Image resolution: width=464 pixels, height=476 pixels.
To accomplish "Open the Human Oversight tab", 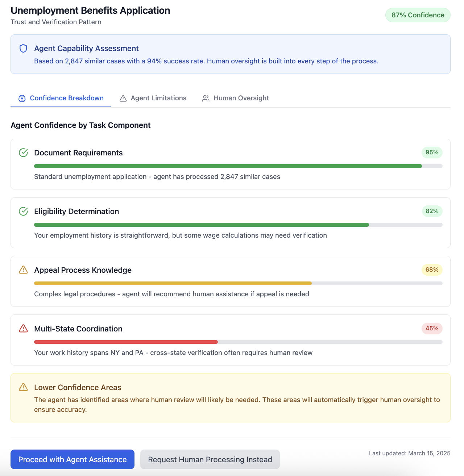I will [241, 98].
